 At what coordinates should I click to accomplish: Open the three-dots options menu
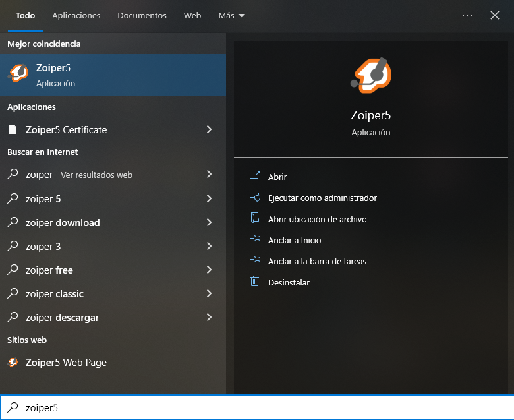467,15
